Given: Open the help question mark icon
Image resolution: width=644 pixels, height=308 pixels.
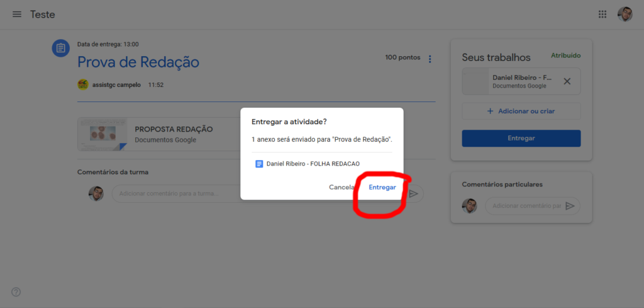Looking at the screenshot, I should point(16,292).
